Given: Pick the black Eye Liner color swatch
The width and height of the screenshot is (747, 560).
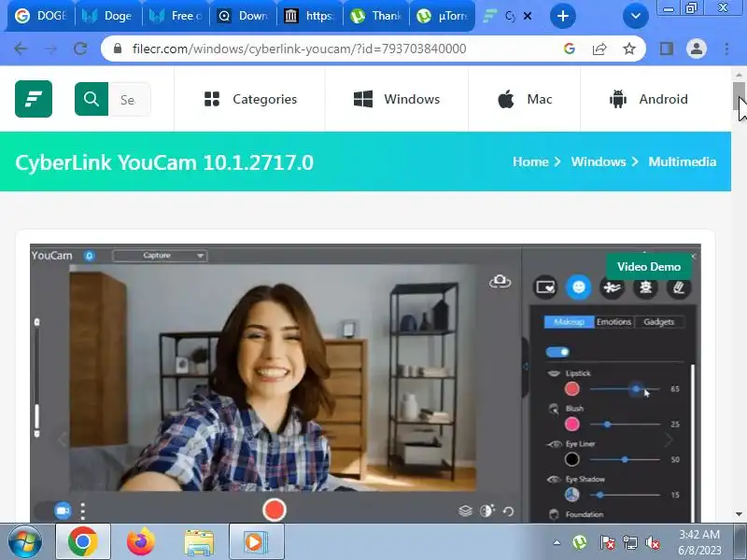Looking at the screenshot, I should pyautogui.click(x=571, y=459).
